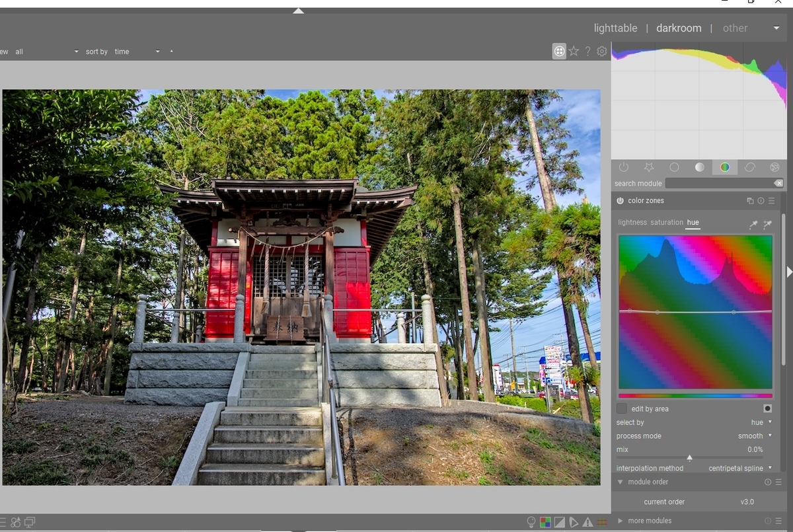Open multiple instances menu for color zones

pyautogui.click(x=750, y=201)
